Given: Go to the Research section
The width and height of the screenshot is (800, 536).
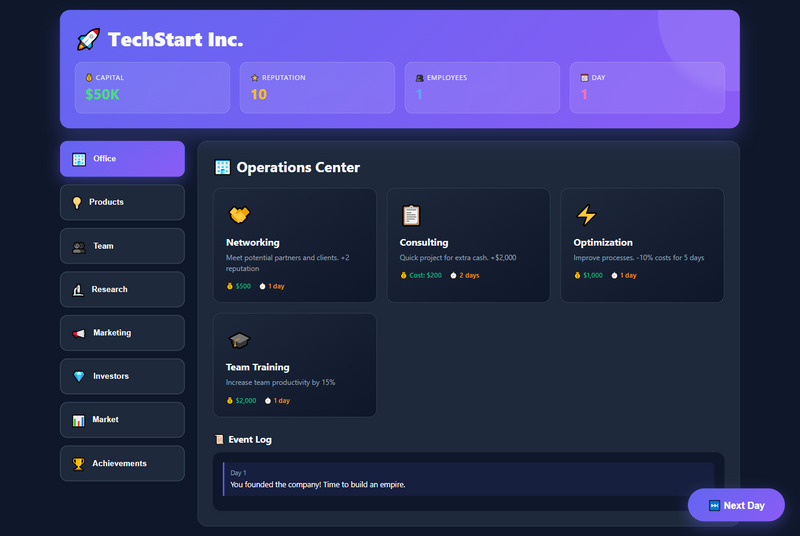Looking at the screenshot, I should [x=122, y=289].
